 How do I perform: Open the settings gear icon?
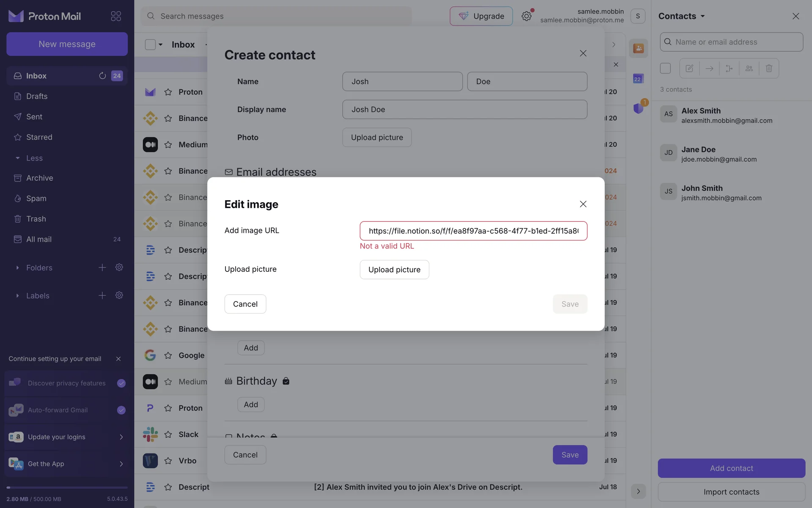click(526, 16)
